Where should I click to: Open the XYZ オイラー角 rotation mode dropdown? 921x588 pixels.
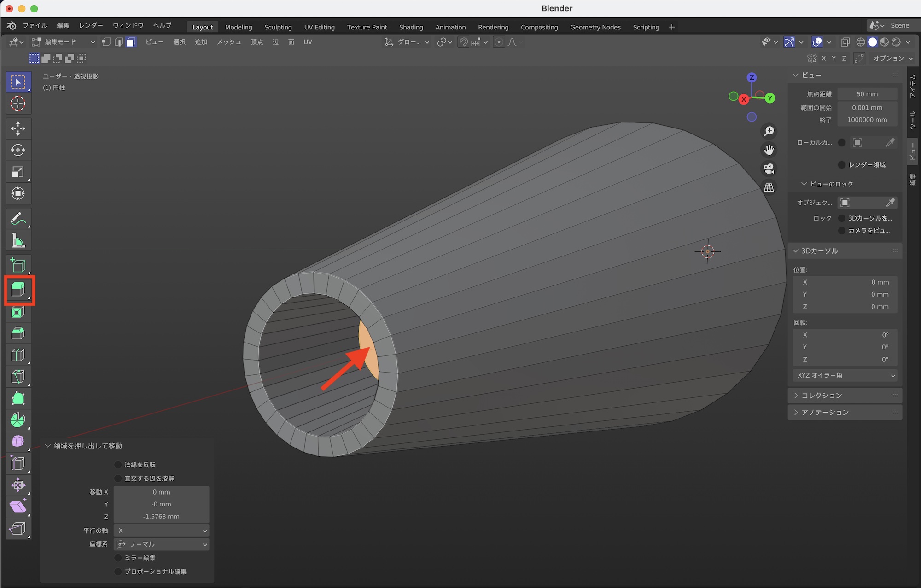[x=845, y=375]
